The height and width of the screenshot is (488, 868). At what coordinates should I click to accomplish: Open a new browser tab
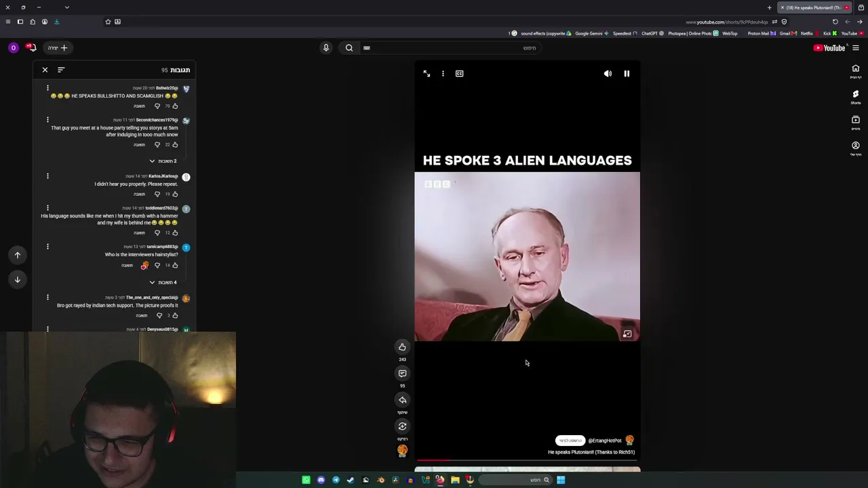pyautogui.click(x=769, y=7)
